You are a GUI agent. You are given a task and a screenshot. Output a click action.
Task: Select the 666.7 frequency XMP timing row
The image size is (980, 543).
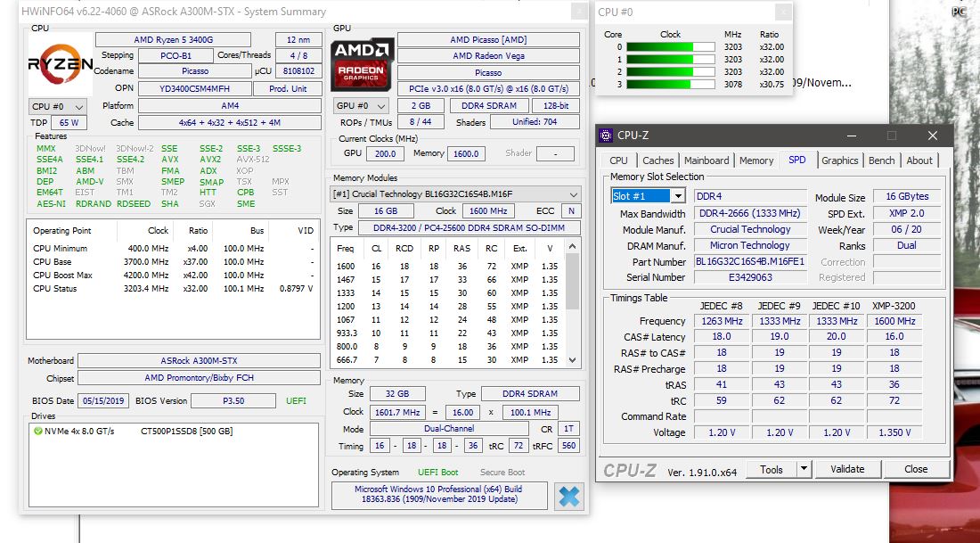tap(448, 359)
